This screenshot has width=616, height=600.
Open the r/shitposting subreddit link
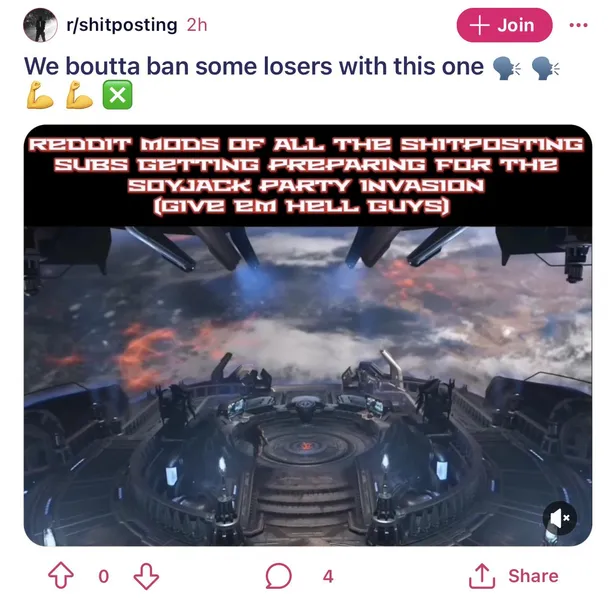[x=122, y=25]
